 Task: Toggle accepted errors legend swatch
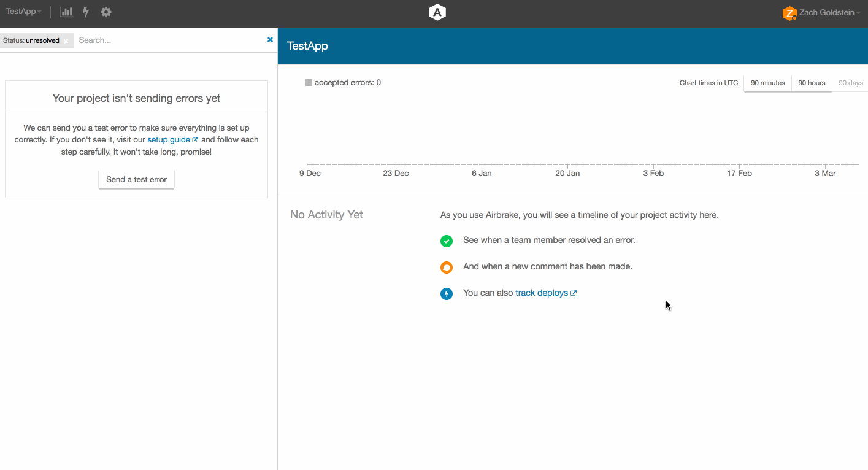[x=309, y=83]
